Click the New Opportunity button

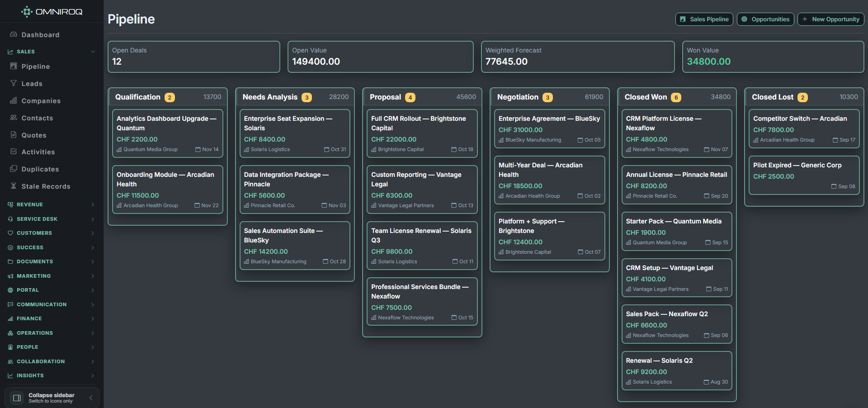(830, 19)
